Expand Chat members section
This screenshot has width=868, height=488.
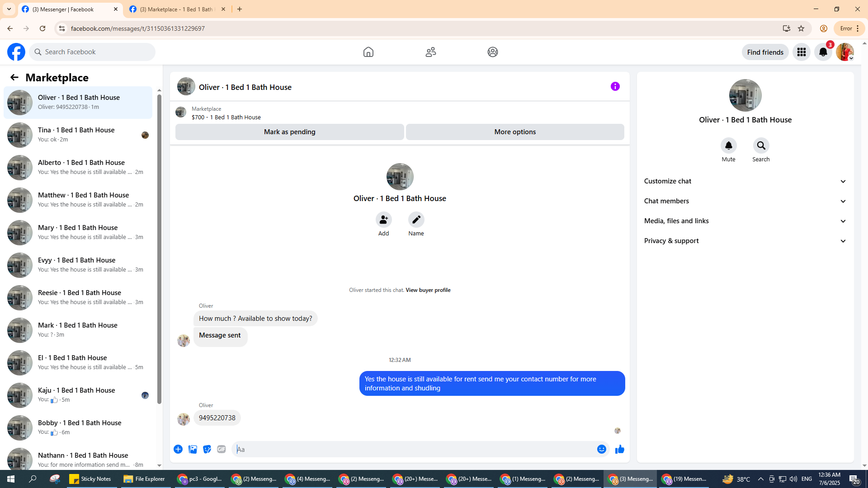(x=745, y=201)
